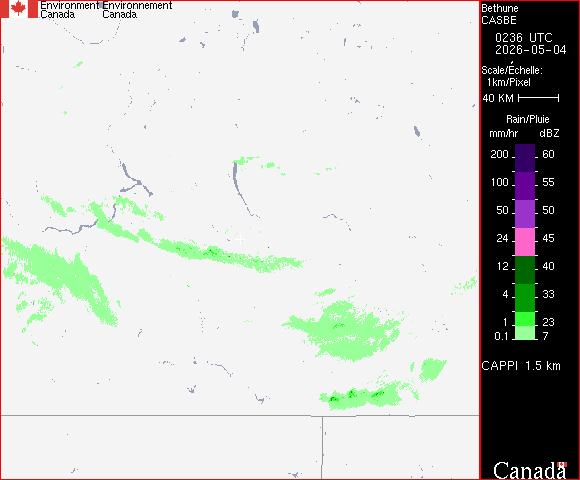Click the CAPPI 1.5 km label

(521, 366)
